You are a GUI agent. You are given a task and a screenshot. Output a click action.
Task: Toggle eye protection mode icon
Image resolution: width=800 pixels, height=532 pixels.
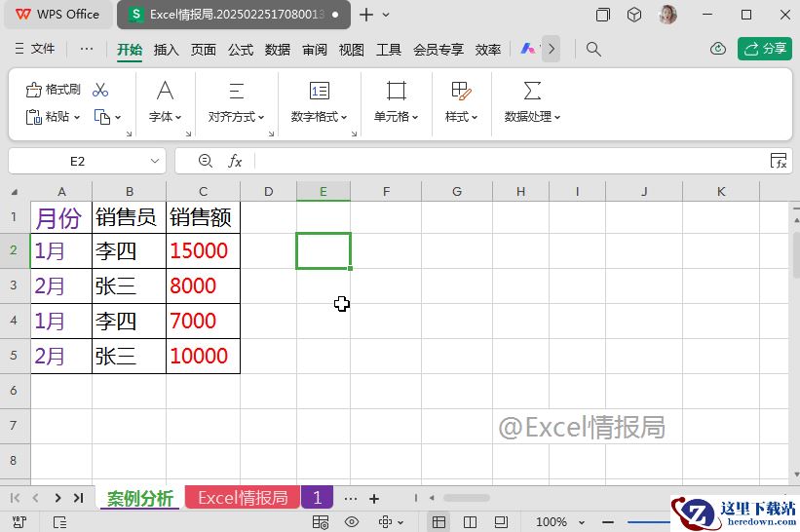point(352,522)
